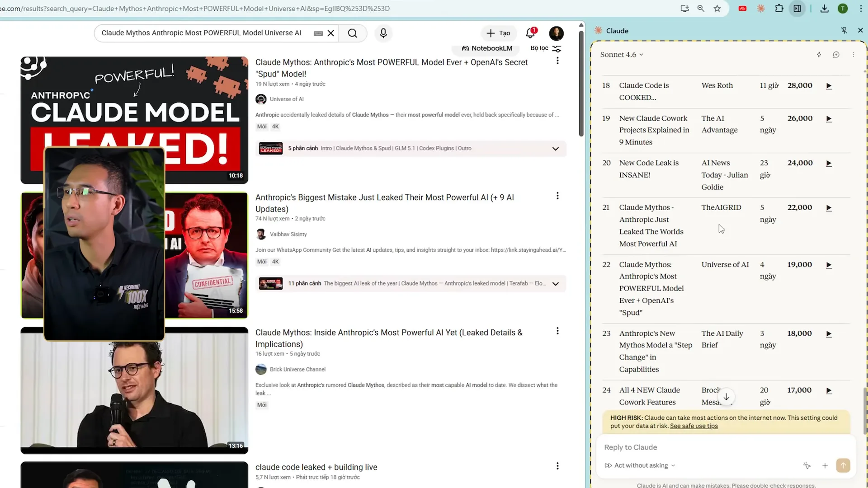Viewport: 868px width, 488px height.
Task: Toggle the browser side panel icon
Action: [x=797, y=9]
